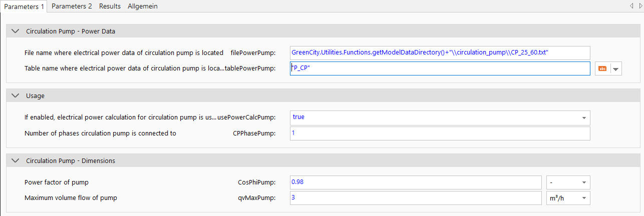This screenshot has width=644, height=216.
Task: Click the CPPhasePump input field
Action: (x=440, y=133)
